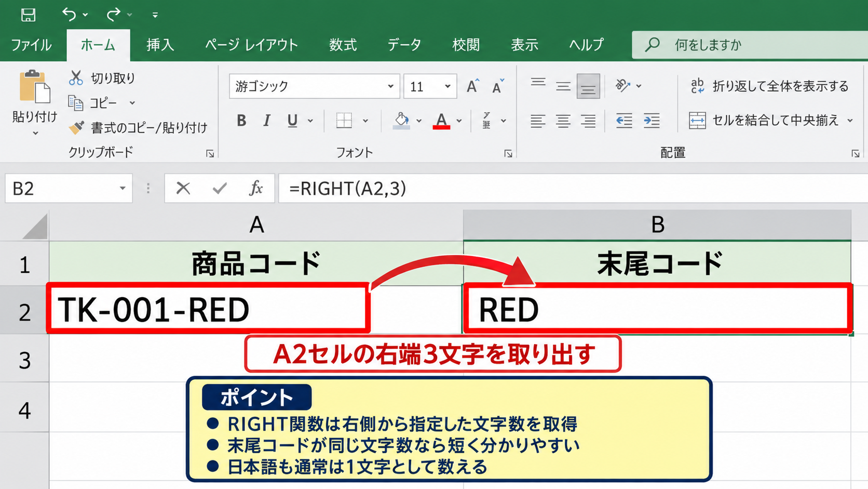Open the Font Color dropdown arrow
Viewport: 868px width, 489px height.
click(x=459, y=121)
